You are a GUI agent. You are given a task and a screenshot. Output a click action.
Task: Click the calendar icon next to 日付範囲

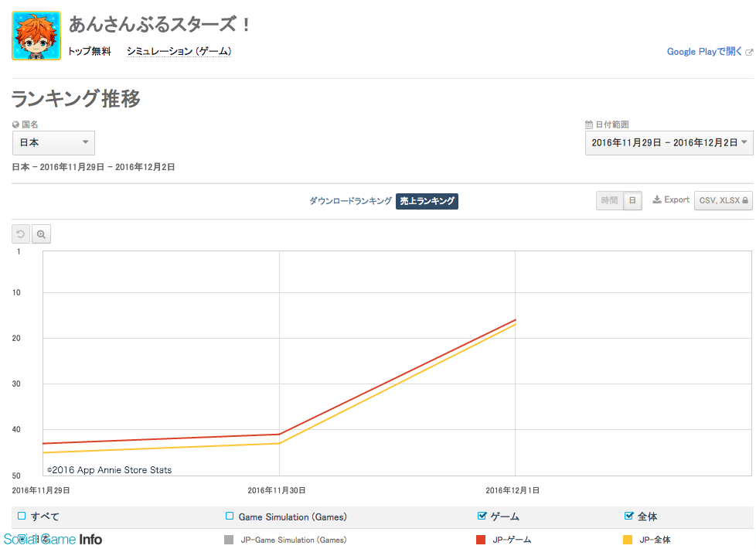coord(589,124)
